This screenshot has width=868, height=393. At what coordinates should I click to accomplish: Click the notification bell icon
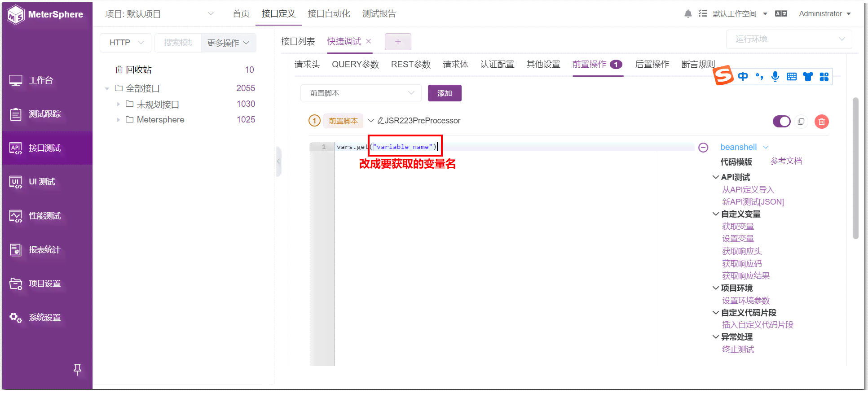pos(688,14)
